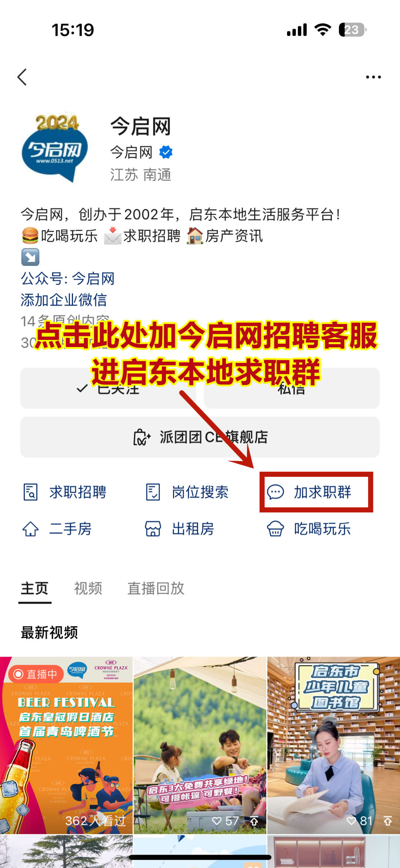Open the Beer Festival live stream thumbnail

tap(66, 745)
